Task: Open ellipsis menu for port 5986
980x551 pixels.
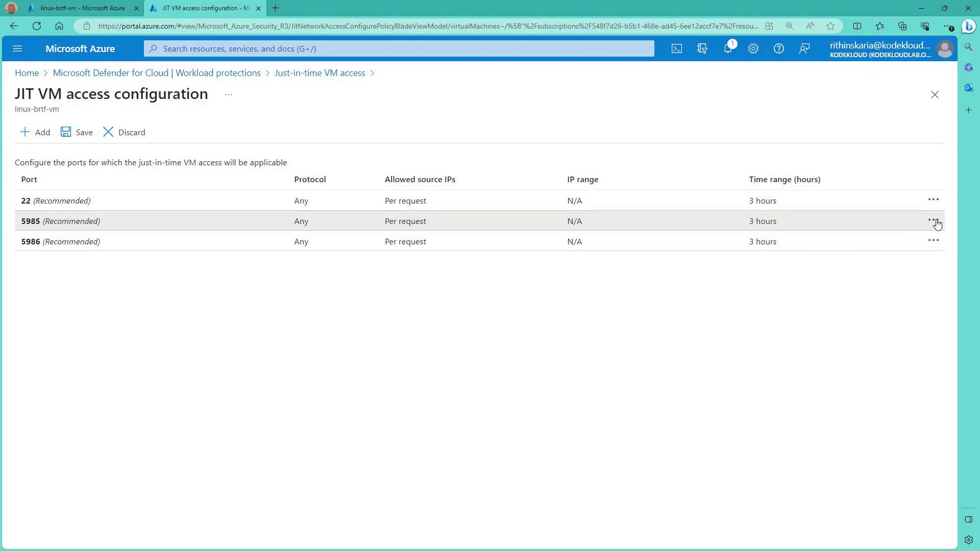Action: (x=933, y=240)
